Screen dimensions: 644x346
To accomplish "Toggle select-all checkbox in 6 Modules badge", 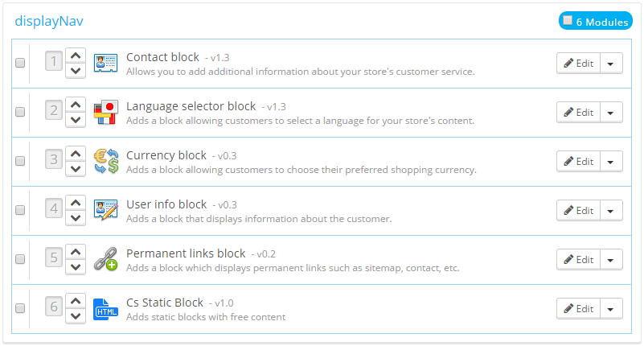I will coord(568,21).
